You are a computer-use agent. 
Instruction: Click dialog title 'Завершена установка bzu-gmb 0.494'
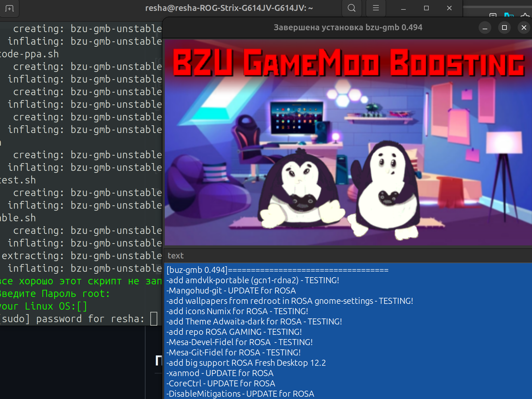point(348,28)
